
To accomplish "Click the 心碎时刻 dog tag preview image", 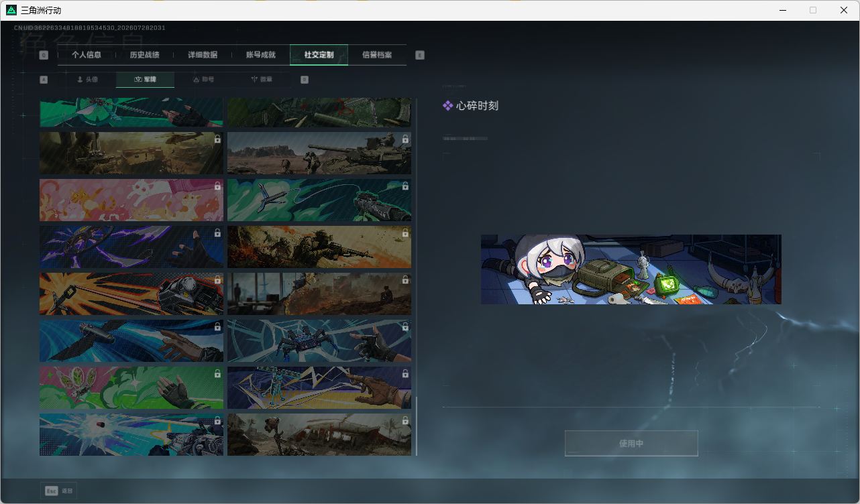I will click(631, 269).
